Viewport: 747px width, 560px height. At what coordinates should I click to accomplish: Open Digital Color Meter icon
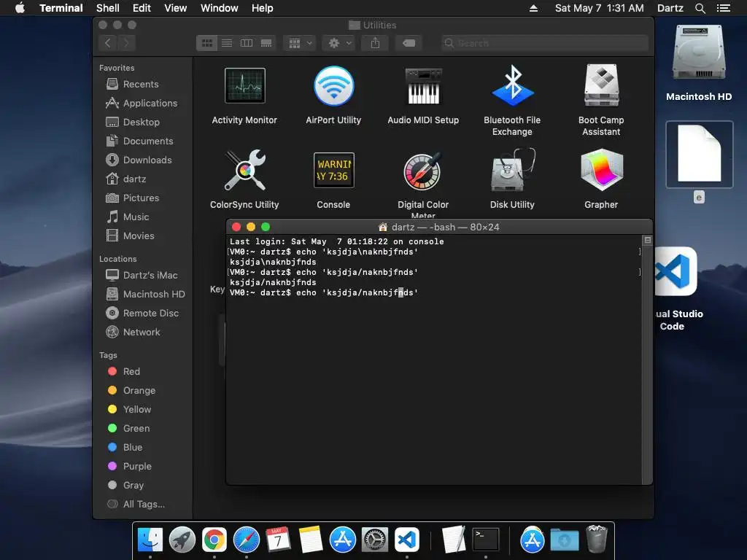coord(423,170)
